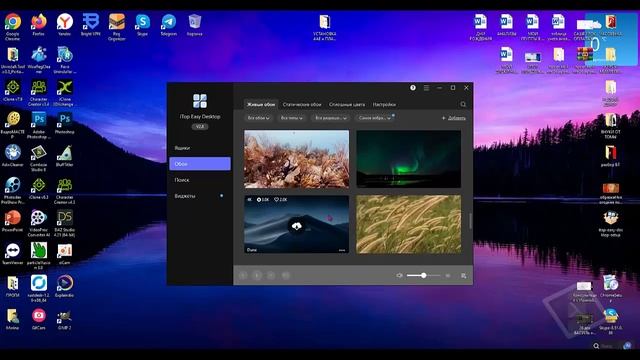Click the Telegram desktop icon

[x=169, y=25]
